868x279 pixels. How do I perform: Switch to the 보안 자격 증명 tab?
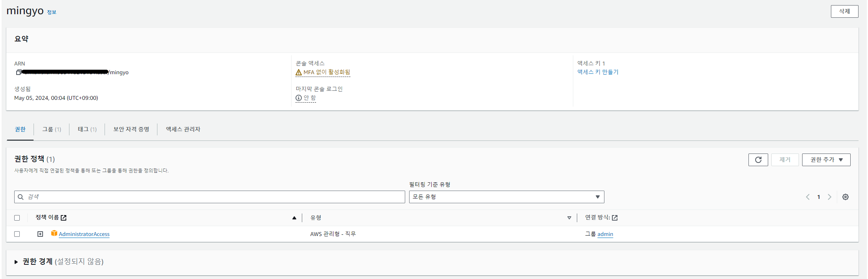pyautogui.click(x=131, y=129)
